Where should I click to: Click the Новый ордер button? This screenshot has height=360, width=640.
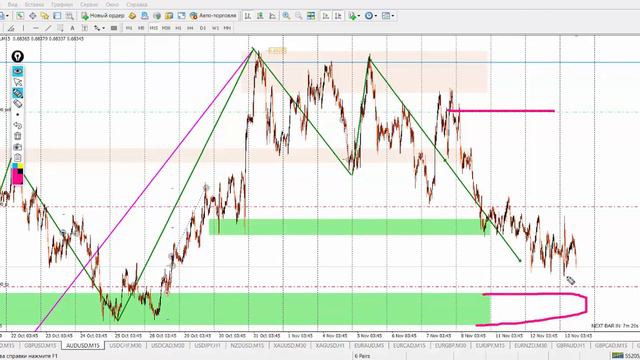point(103,16)
